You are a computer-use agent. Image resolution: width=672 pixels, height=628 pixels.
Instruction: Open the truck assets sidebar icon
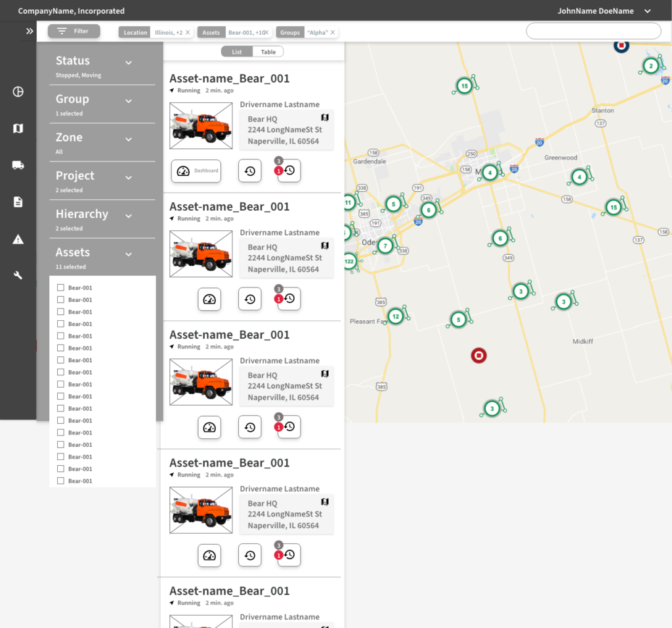pyautogui.click(x=18, y=165)
